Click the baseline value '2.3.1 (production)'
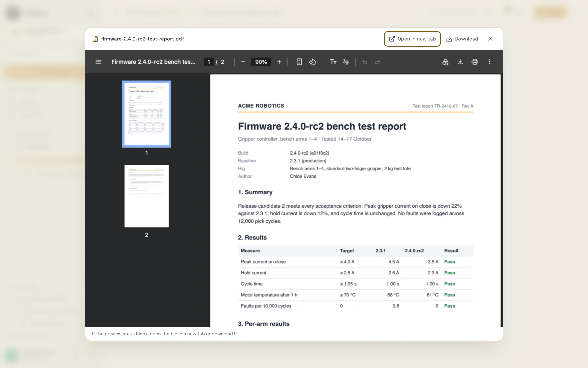The image size is (588, 368). tap(308, 161)
